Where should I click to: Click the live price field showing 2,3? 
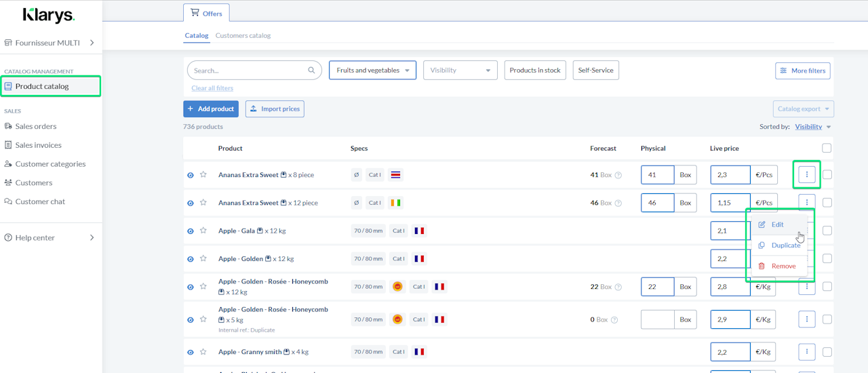[730, 175]
